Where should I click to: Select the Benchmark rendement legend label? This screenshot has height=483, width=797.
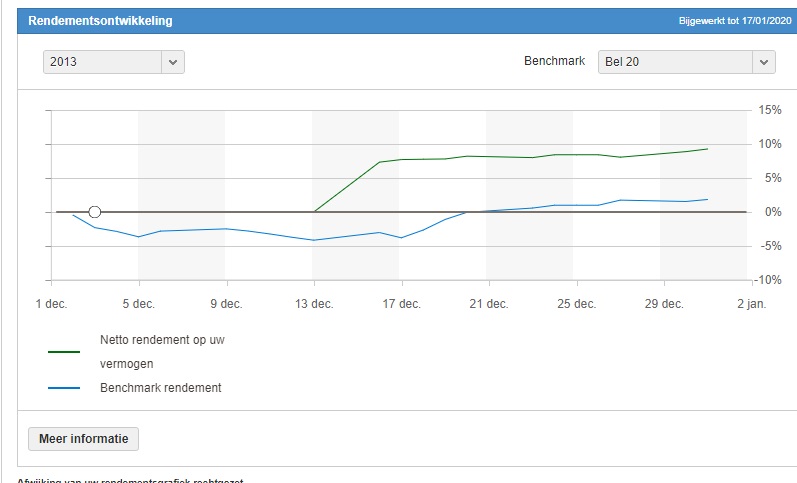click(x=161, y=388)
